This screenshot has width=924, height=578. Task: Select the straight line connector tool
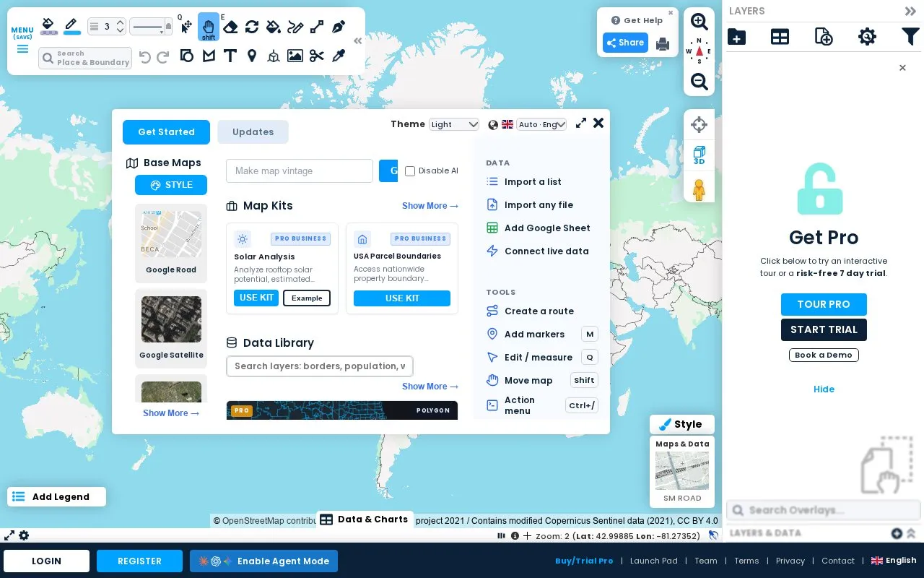coord(317,27)
